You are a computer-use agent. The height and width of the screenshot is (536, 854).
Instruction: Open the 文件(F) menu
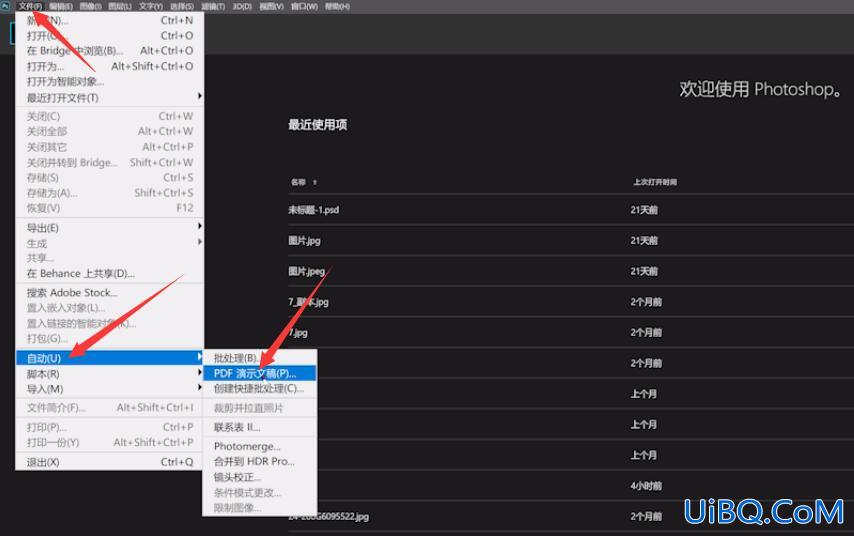30,6
